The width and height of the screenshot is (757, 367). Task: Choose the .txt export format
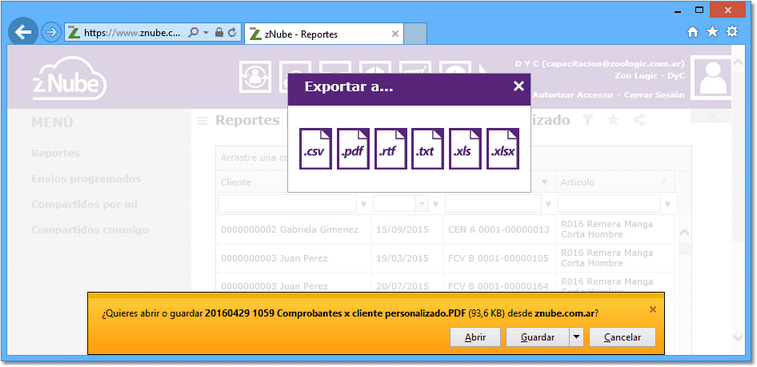click(428, 149)
